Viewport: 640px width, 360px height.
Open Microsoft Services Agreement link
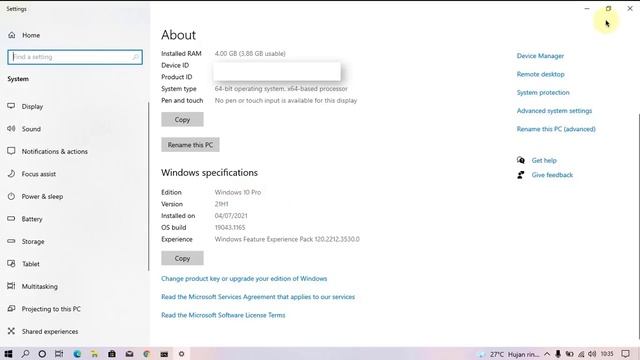(x=258, y=297)
